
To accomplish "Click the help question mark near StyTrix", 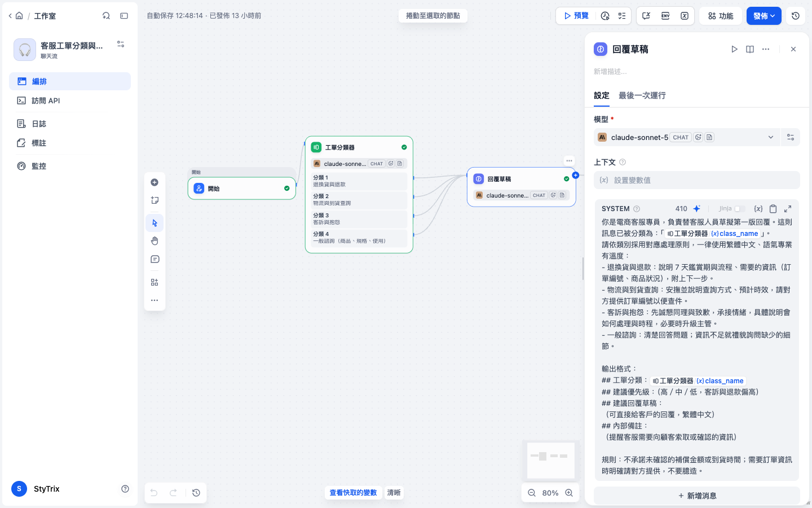I will [125, 489].
